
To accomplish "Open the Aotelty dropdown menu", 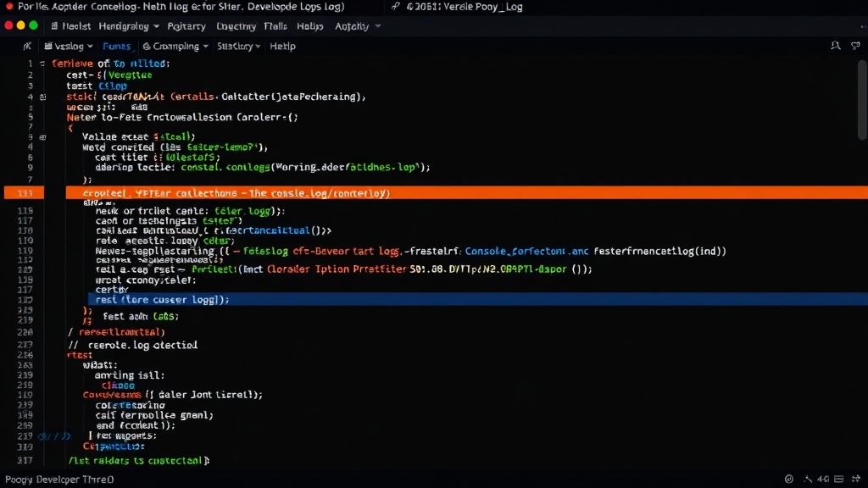I will pyautogui.click(x=358, y=26).
